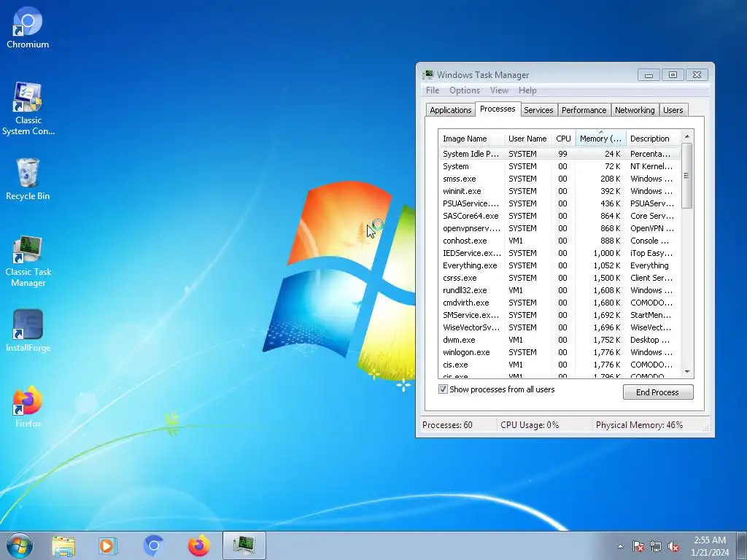747x560 pixels.
Task: Sort by the CPU column header
Action: (x=563, y=139)
